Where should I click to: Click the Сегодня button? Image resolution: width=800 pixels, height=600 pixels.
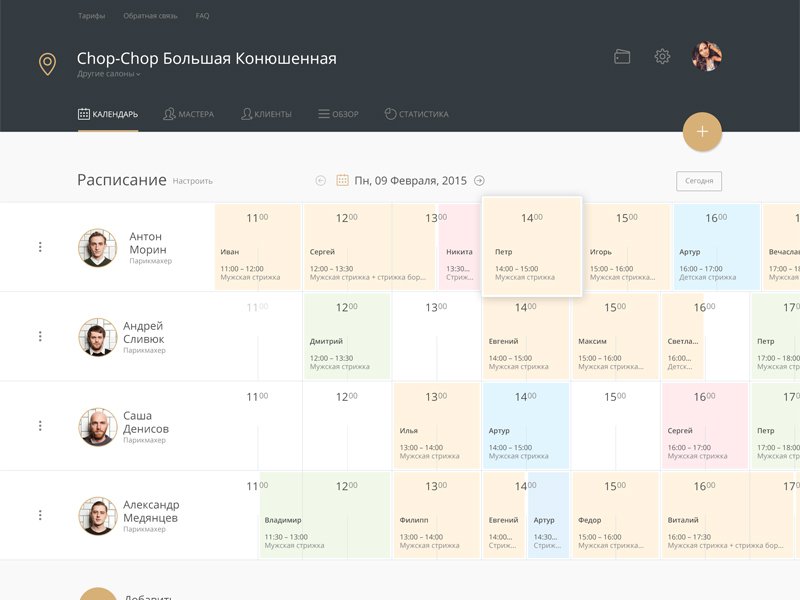click(x=699, y=181)
